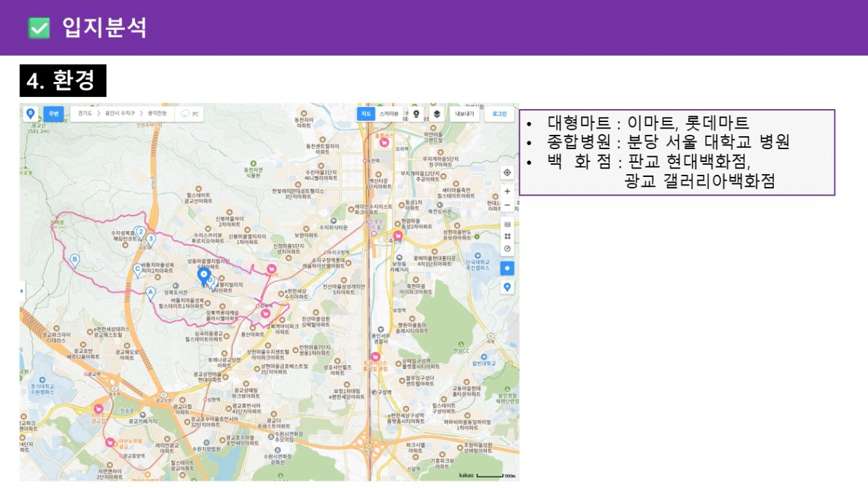Click the 내보내기 export button
This screenshot has height=488, width=868.
pos(465,113)
